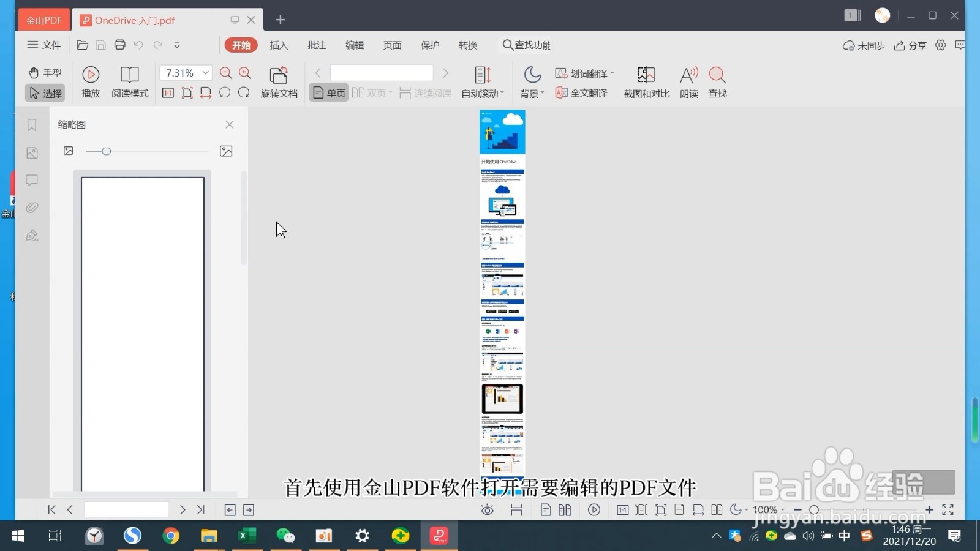Click the open file folder icon
This screenshot has height=551, width=980.
82,45
